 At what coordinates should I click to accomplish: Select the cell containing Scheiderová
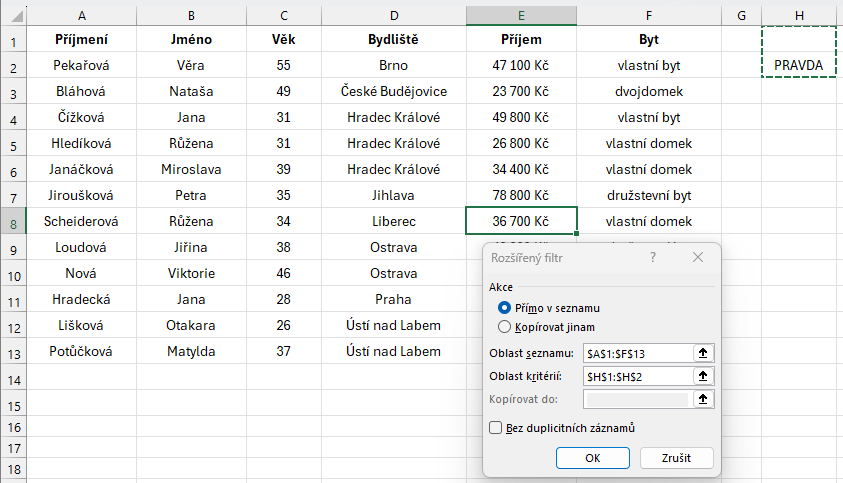[x=82, y=221]
